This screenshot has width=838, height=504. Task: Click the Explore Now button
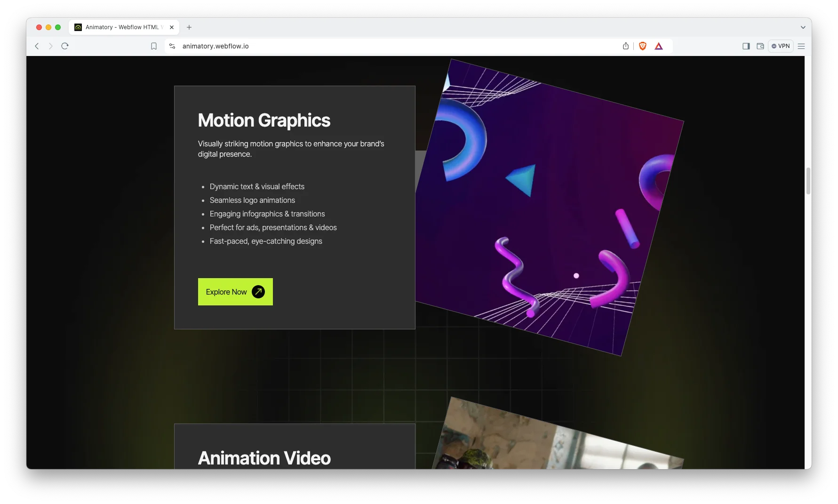pyautogui.click(x=235, y=292)
